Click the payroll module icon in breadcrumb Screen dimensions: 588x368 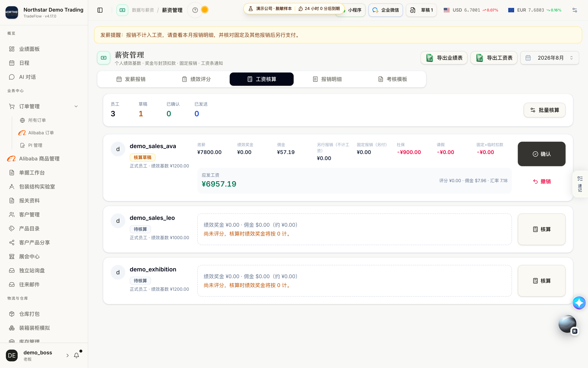pos(122,10)
